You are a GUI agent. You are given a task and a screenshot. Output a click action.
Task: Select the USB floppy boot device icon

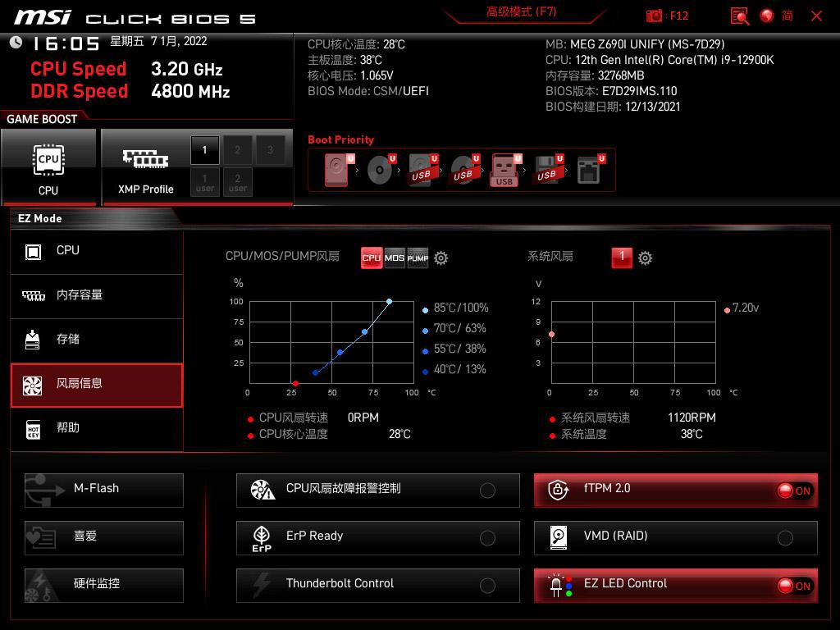[x=548, y=170]
